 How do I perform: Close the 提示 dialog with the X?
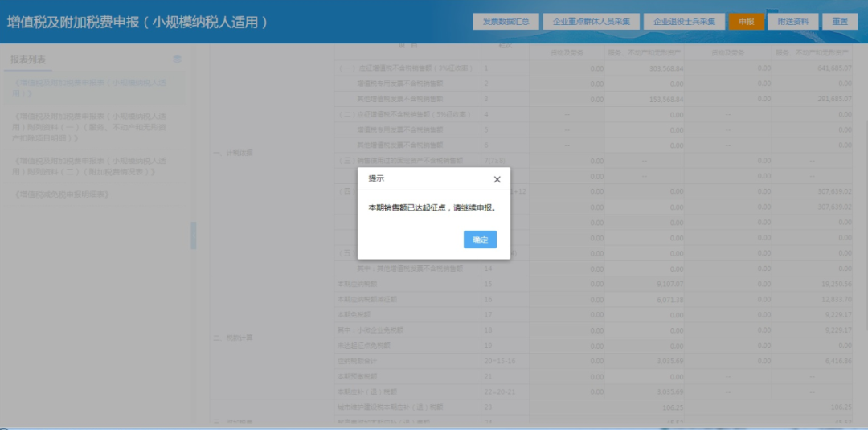coord(497,179)
